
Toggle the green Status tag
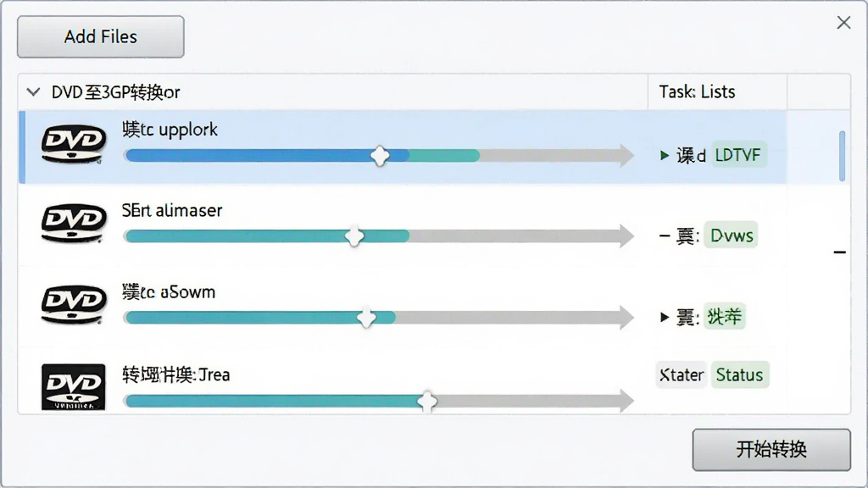point(739,375)
